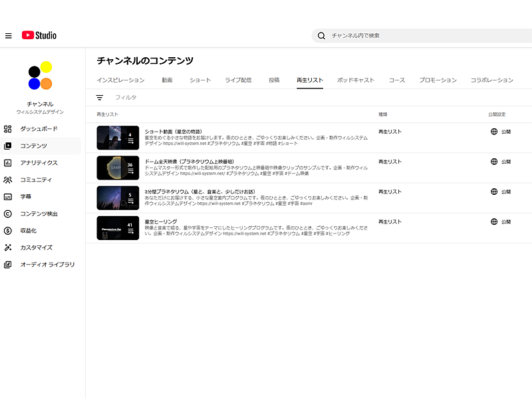Open コンテンツ検出 in the sidebar
Viewport: 532px width, 399px height.
pos(39,213)
